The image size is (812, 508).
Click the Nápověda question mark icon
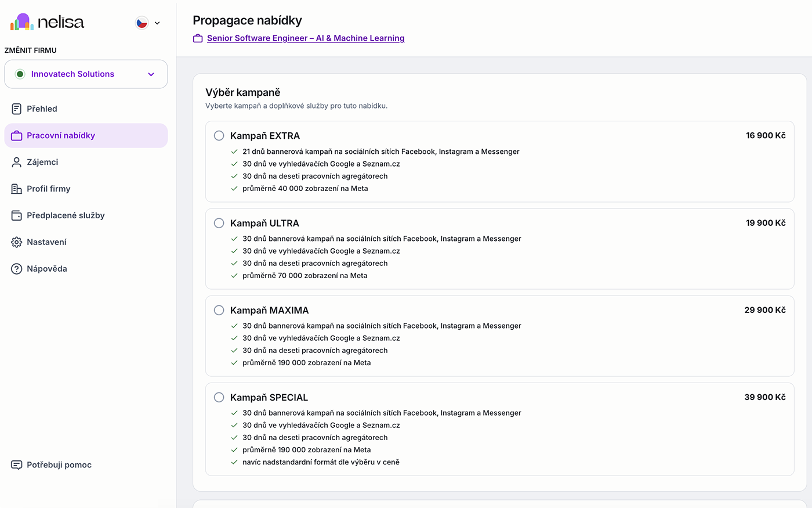pos(17,269)
